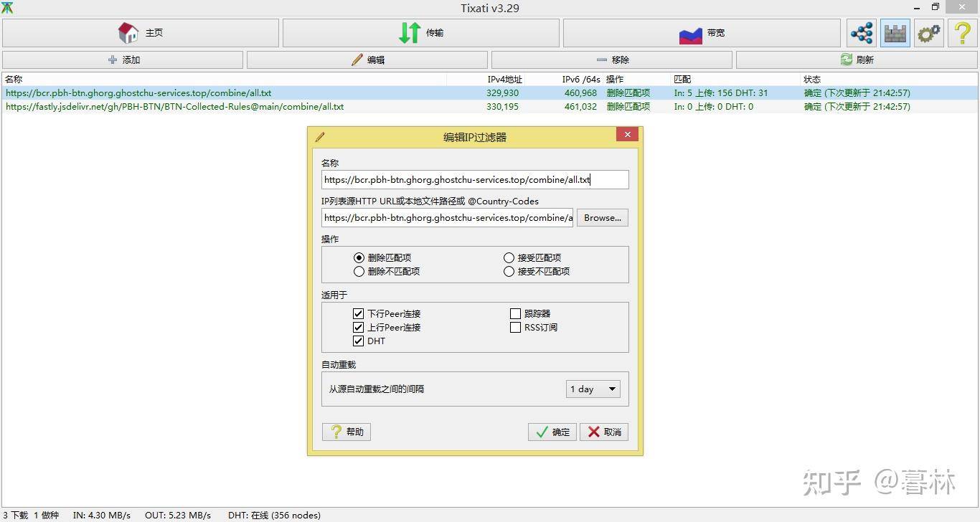Enable the RSS订阅 checkbox
Image resolution: width=980 pixels, height=522 pixels.
[x=534, y=327]
